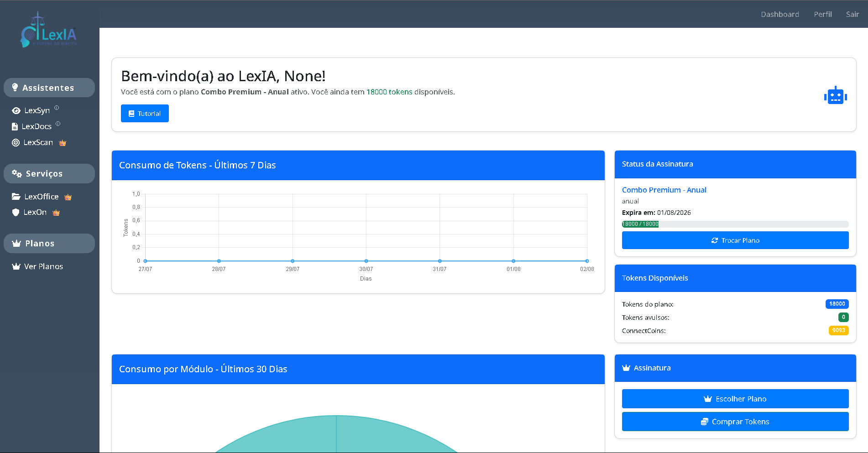Click the lightbulb icon beside Assistentes
Viewport: 868px width, 453px height.
[15, 87]
